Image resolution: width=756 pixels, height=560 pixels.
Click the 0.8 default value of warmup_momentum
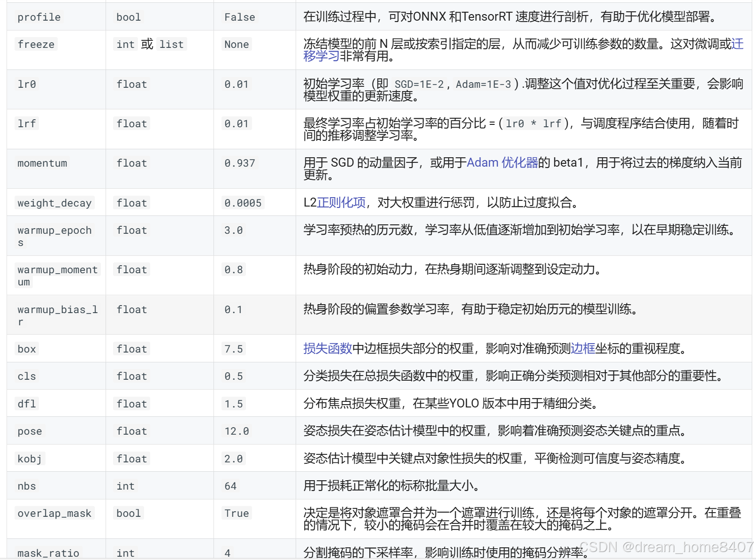pyautogui.click(x=234, y=270)
